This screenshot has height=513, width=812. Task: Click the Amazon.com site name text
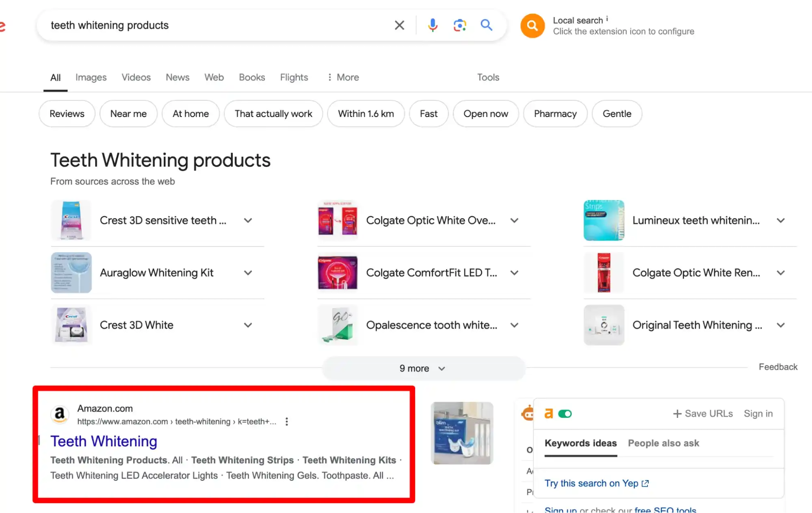(105, 409)
